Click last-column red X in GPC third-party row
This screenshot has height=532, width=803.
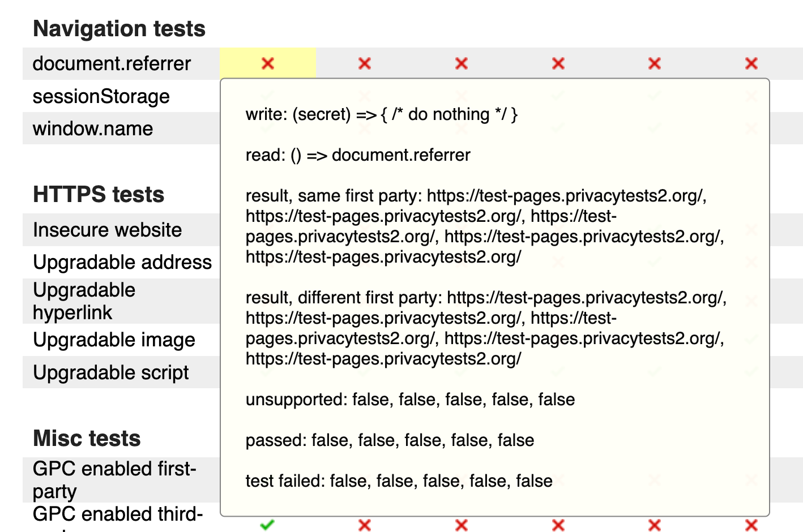[x=751, y=525]
